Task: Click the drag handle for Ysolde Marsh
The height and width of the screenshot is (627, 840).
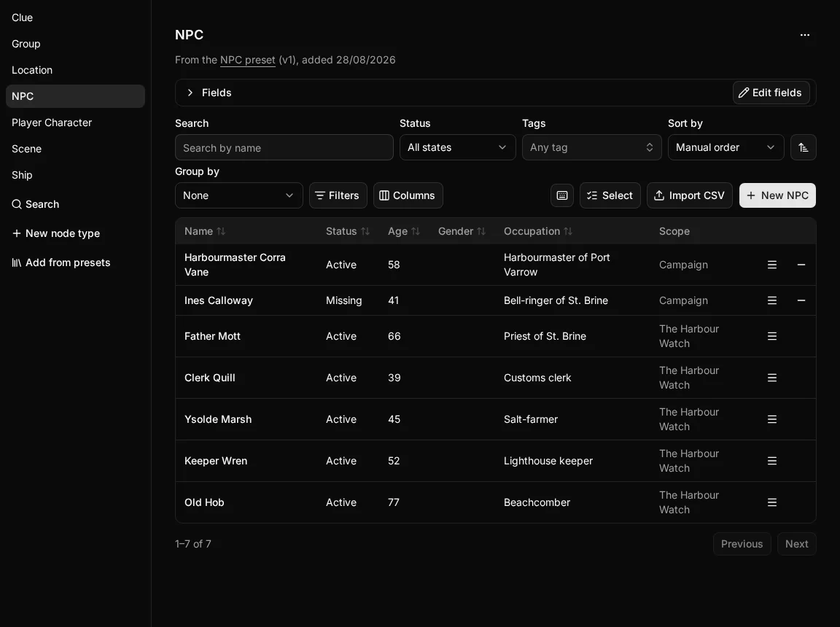Action: 772,419
